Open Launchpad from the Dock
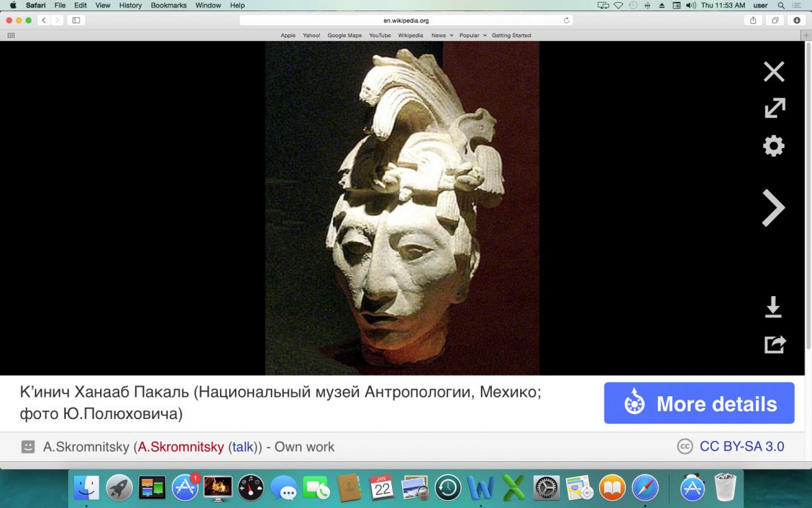The width and height of the screenshot is (812, 508). click(x=119, y=488)
